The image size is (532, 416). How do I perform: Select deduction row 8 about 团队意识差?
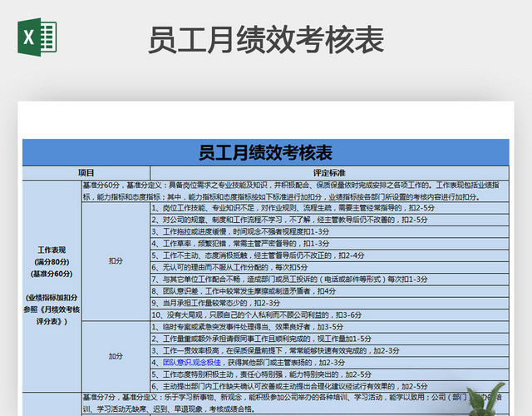click(x=329, y=291)
